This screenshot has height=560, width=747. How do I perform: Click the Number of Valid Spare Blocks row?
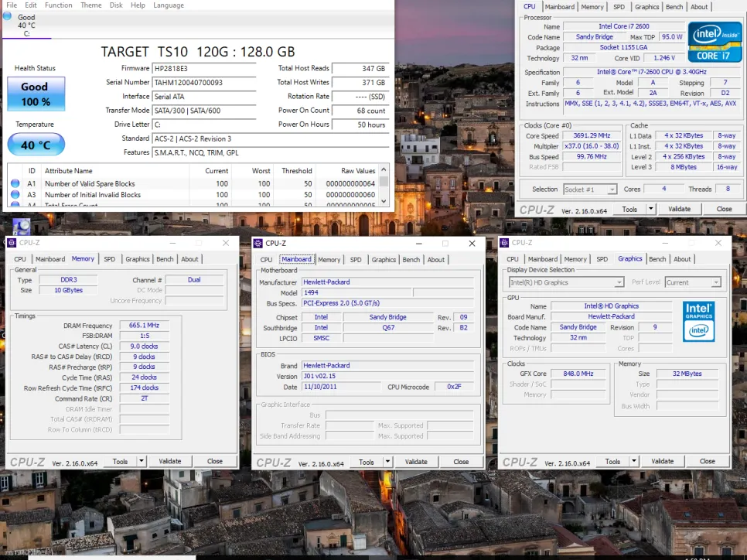pyautogui.click(x=193, y=183)
